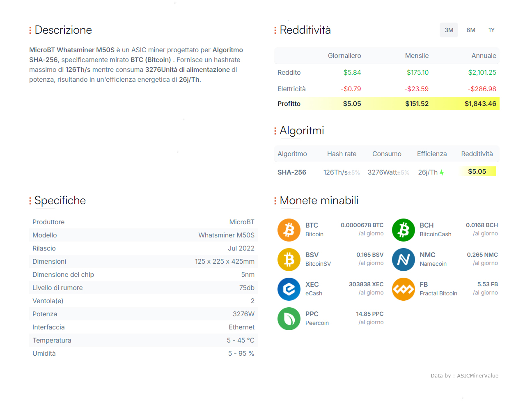Open the BSV coin name link

(x=312, y=255)
